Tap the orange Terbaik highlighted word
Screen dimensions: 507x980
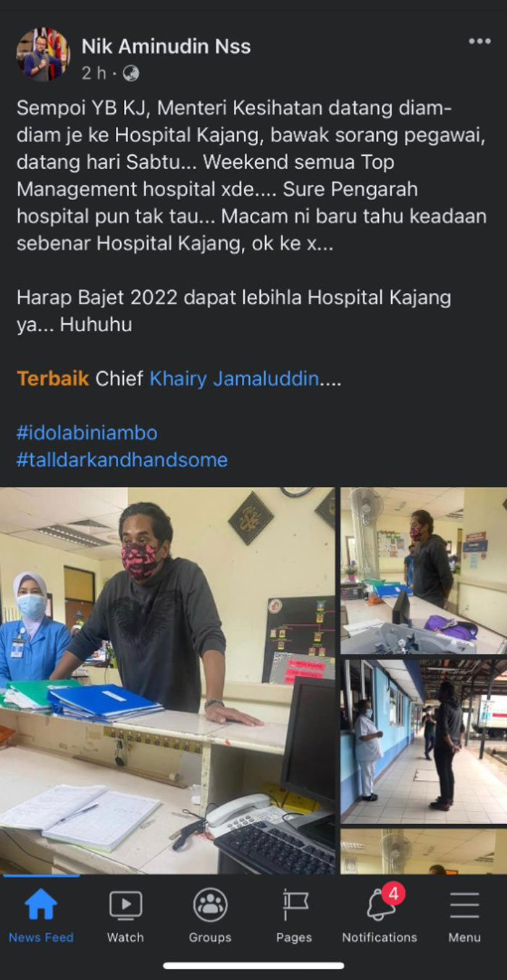point(53,378)
